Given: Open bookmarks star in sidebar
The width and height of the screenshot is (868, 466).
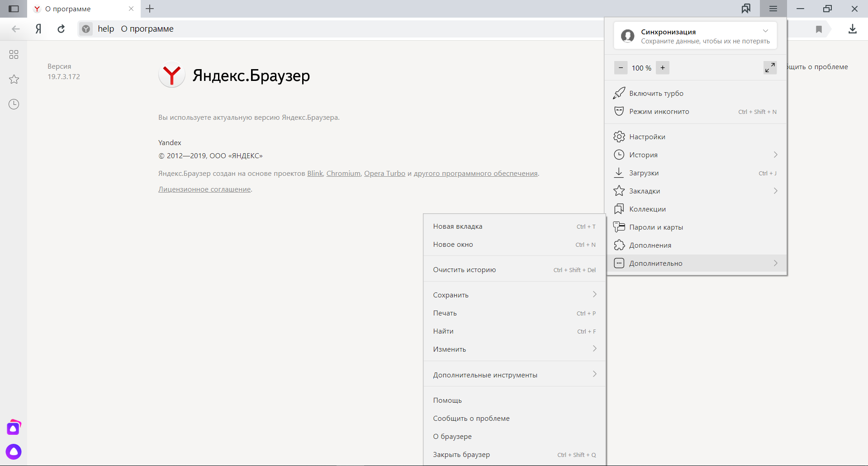Looking at the screenshot, I should click(14, 79).
